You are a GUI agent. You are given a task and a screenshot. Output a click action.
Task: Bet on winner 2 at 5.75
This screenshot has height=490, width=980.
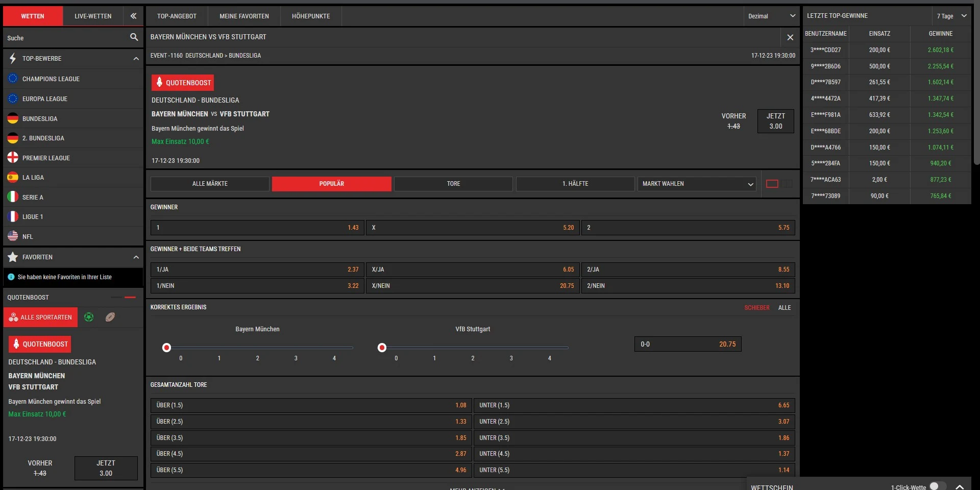688,228
